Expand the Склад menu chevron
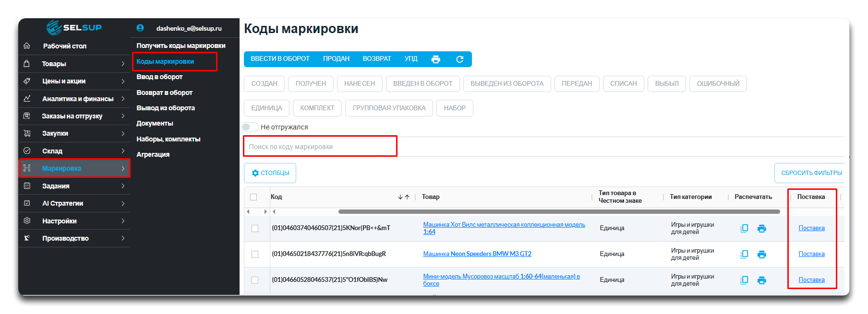 123,151
